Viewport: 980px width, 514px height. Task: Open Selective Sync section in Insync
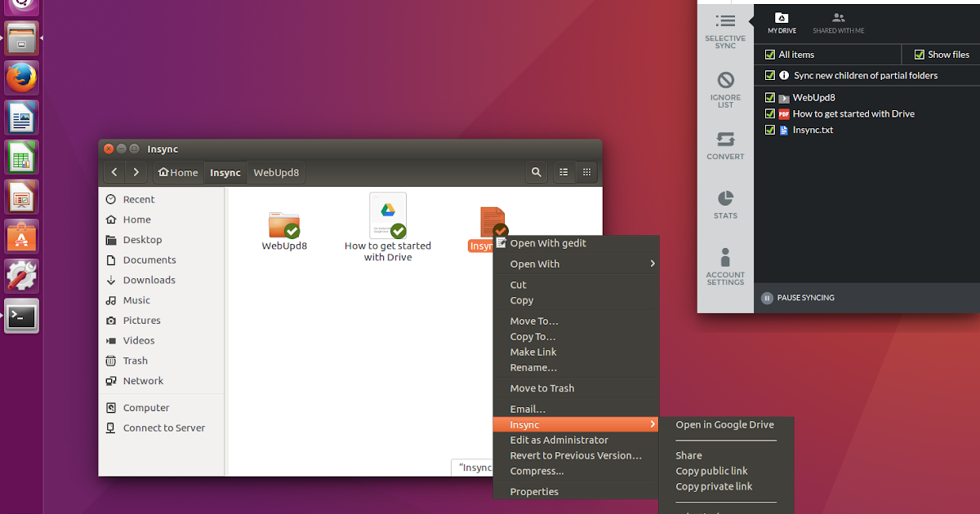tap(725, 30)
